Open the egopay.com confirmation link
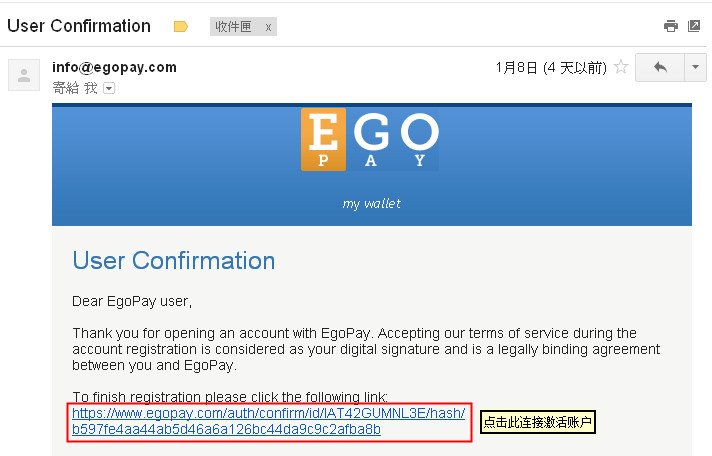712x456 pixels. pos(268,420)
